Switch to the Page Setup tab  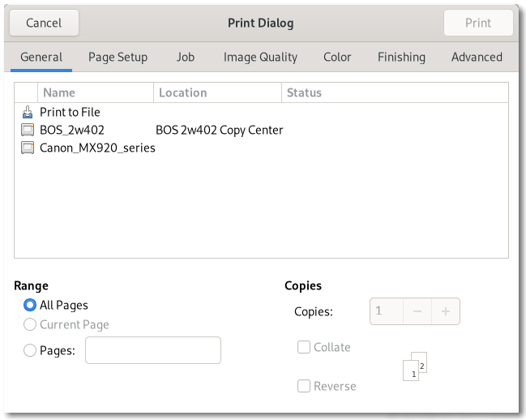click(118, 57)
